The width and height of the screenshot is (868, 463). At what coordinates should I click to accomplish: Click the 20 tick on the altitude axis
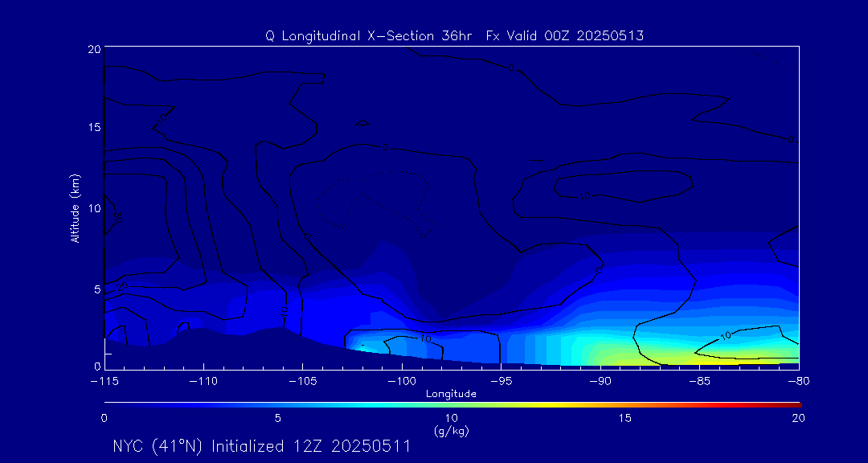click(94, 49)
